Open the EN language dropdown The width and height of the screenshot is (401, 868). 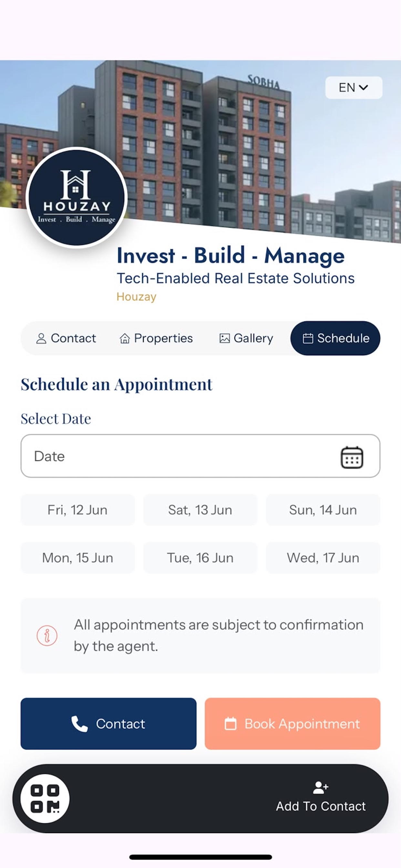pos(354,88)
